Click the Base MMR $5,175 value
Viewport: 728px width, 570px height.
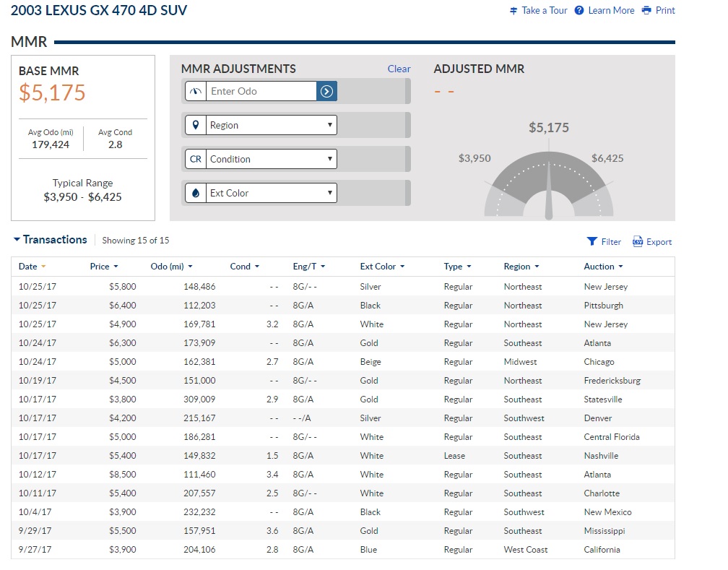(52, 92)
